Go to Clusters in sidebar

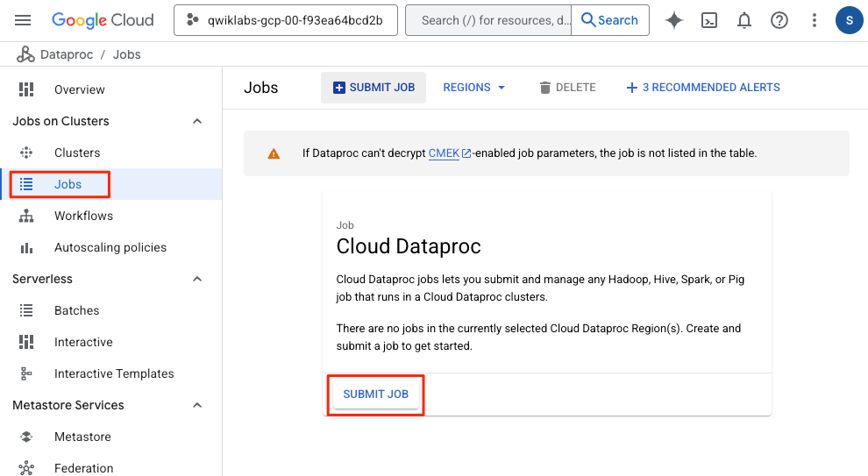(77, 153)
